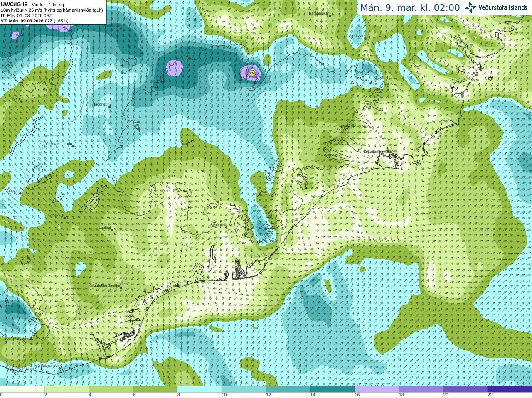
Task: Click the Vatnsfell station label
Action: [x=12, y=191]
